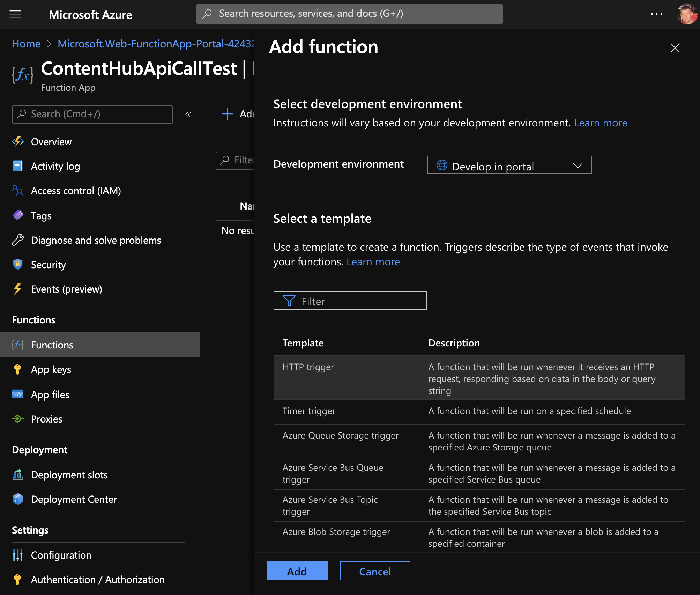Image resolution: width=700 pixels, height=595 pixels.
Task: Click the search magnifier icon in top bar
Action: (x=207, y=14)
